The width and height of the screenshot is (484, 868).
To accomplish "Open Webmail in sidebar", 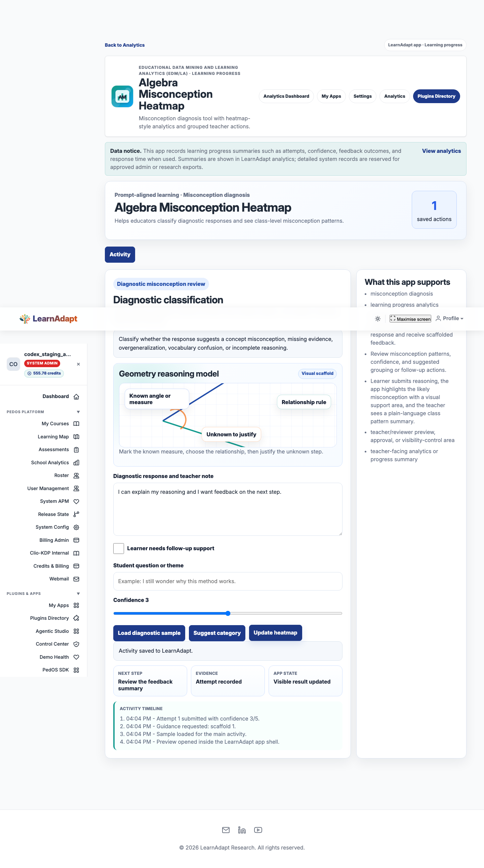I will [x=59, y=579].
